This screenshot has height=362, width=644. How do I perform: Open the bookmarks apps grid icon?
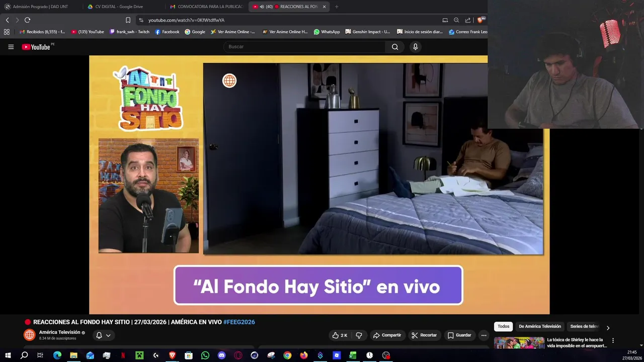coord(7,32)
